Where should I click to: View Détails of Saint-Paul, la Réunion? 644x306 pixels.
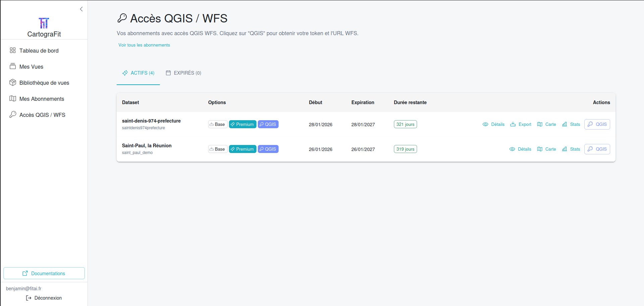click(x=520, y=149)
